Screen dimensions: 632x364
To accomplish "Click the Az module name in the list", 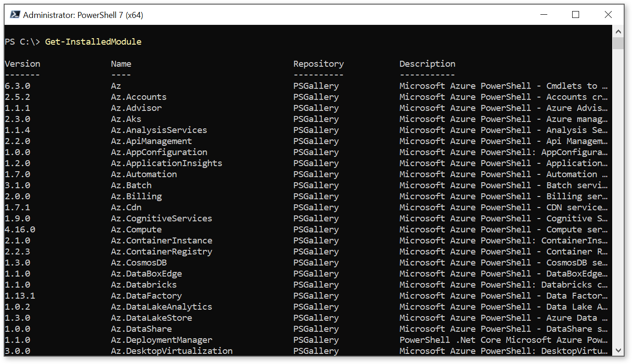I will coord(116,86).
